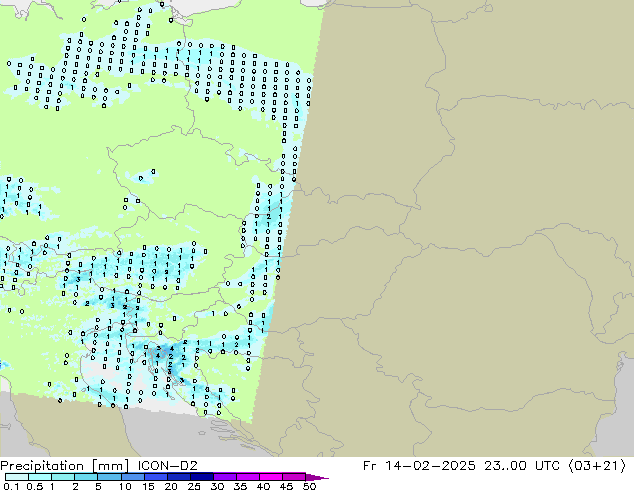Viewport: 634px width, 490px height.
Task: Click the 'ICON-D2' model label
Action: [167, 466]
